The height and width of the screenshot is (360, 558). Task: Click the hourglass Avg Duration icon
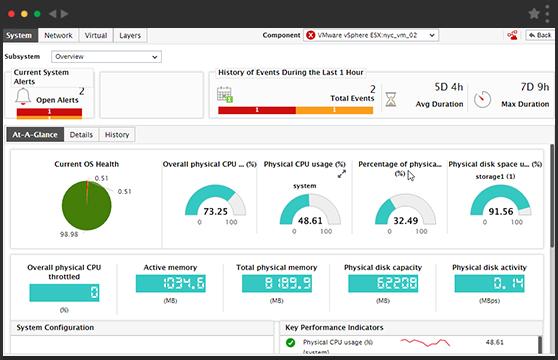[x=391, y=99]
